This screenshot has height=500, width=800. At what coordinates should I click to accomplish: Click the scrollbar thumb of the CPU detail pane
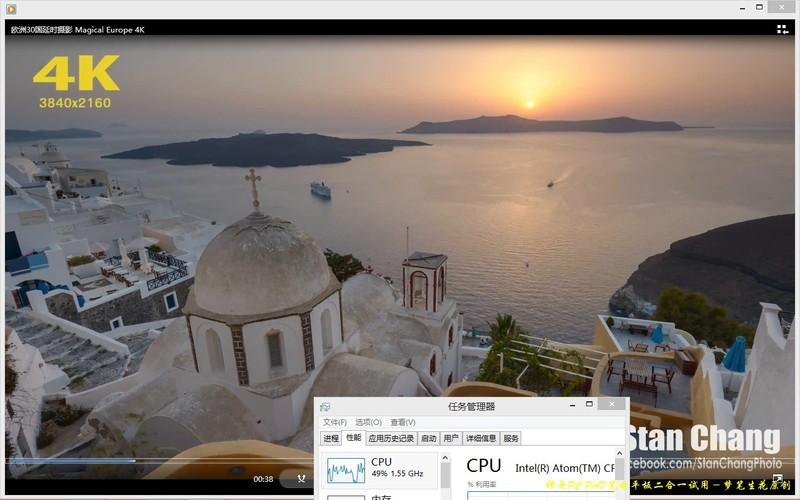tap(619, 468)
